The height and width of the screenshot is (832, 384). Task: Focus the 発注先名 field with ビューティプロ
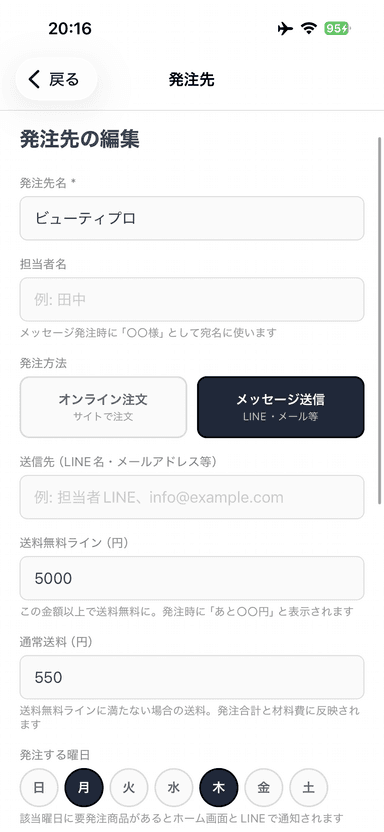(x=192, y=218)
